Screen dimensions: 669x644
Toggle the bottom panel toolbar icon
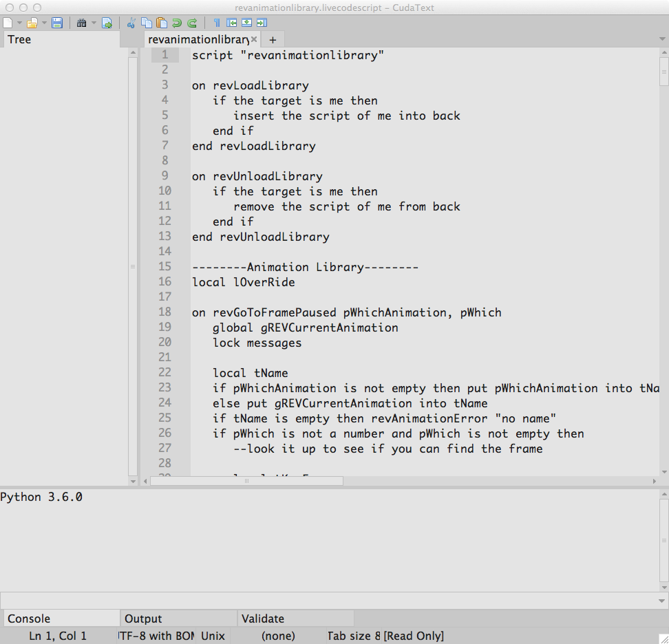(x=246, y=23)
